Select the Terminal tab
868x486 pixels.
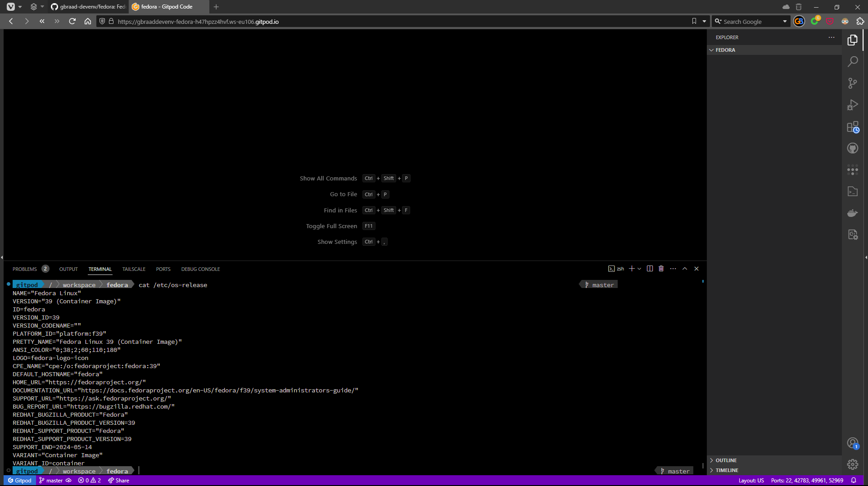[100, 269]
